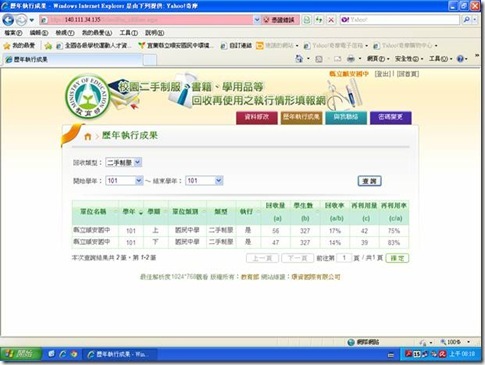Open the 工具(T) menu in menu bar
485x365 pixels.
coord(129,33)
